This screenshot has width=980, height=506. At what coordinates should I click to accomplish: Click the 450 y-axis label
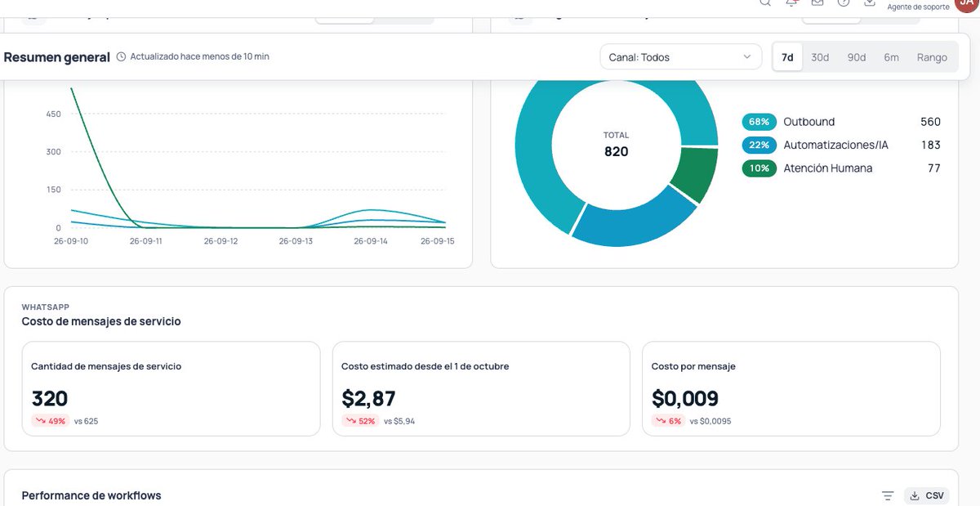pos(54,114)
